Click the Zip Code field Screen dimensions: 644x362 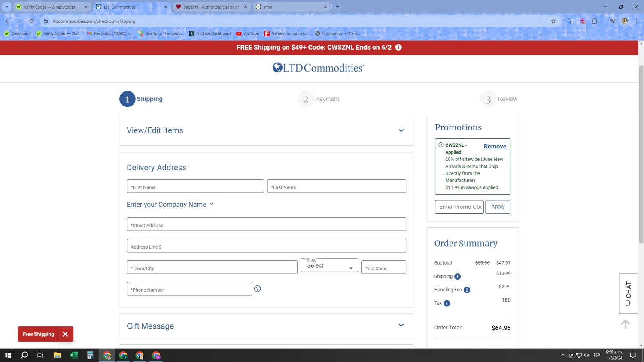384,267
